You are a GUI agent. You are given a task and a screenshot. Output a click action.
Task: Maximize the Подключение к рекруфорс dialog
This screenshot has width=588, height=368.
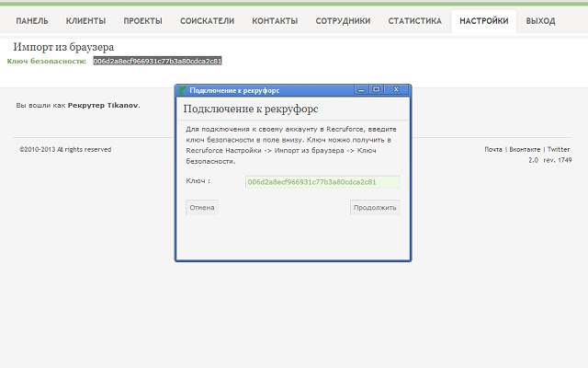[377, 90]
